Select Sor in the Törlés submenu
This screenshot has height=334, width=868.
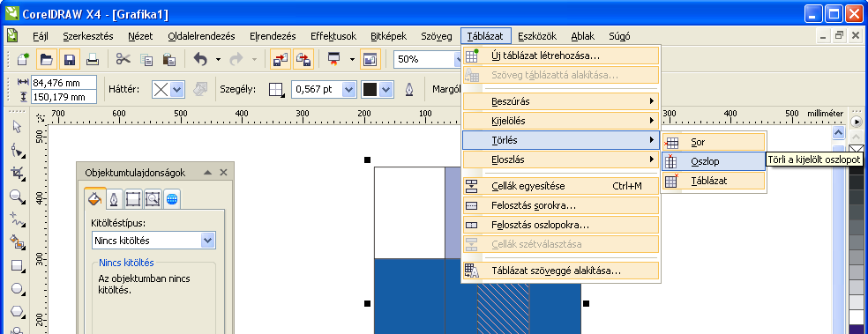[714, 142]
